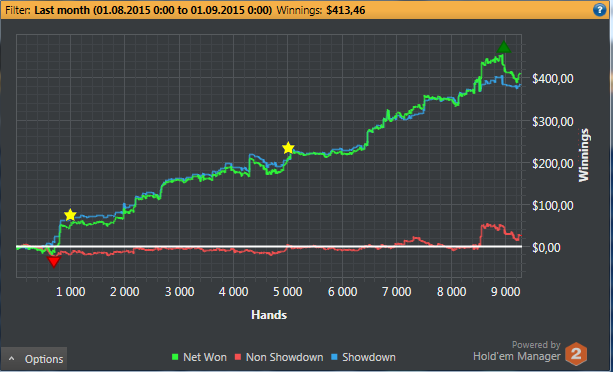
Task: Expand the Options panel
Action: click(34, 359)
